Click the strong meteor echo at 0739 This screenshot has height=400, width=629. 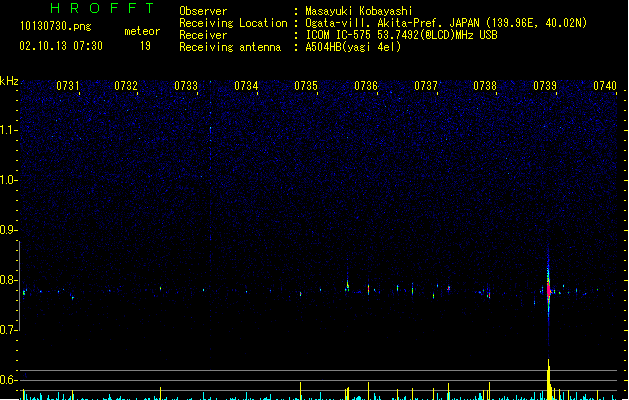click(548, 288)
